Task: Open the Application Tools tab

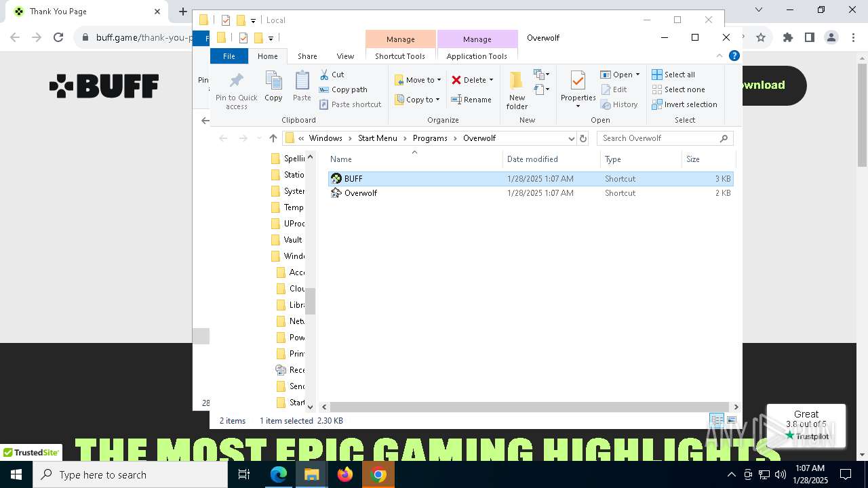Action: pos(477,56)
